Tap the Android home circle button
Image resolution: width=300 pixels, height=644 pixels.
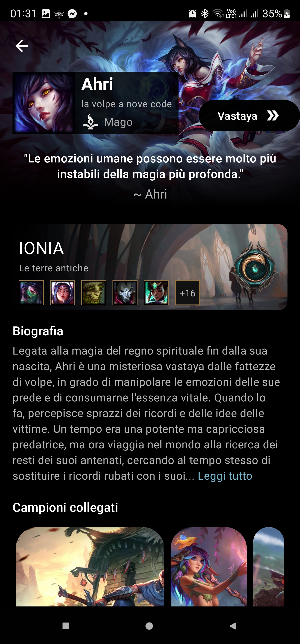coord(149,626)
